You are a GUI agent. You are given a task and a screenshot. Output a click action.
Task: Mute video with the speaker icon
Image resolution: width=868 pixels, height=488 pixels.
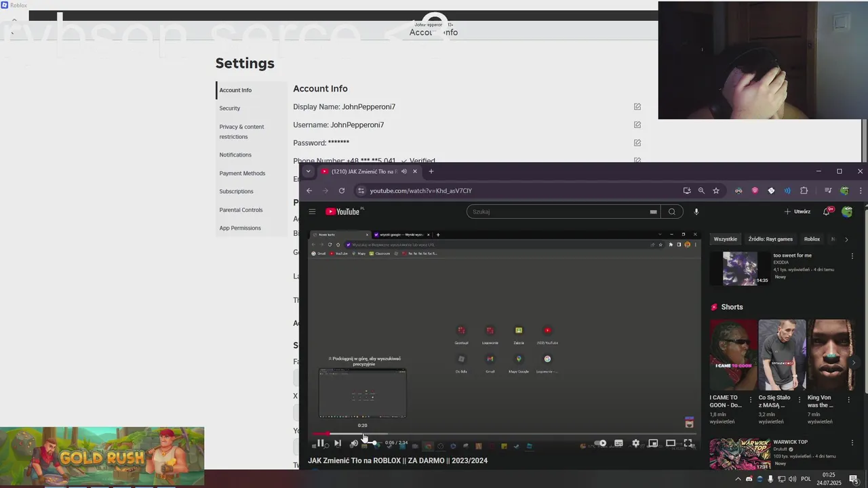[x=354, y=443]
